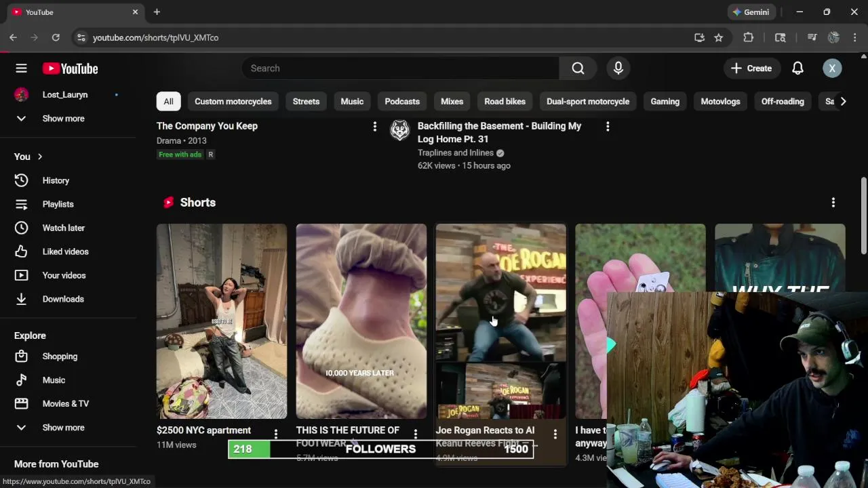Screen dimensions: 868x488
Task: Filter by Mixes chip
Action: pyautogui.click(x=452, y=102)
